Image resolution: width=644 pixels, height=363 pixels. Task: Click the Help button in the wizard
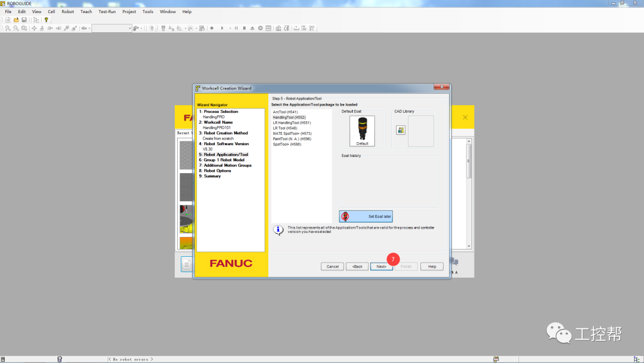432,266
